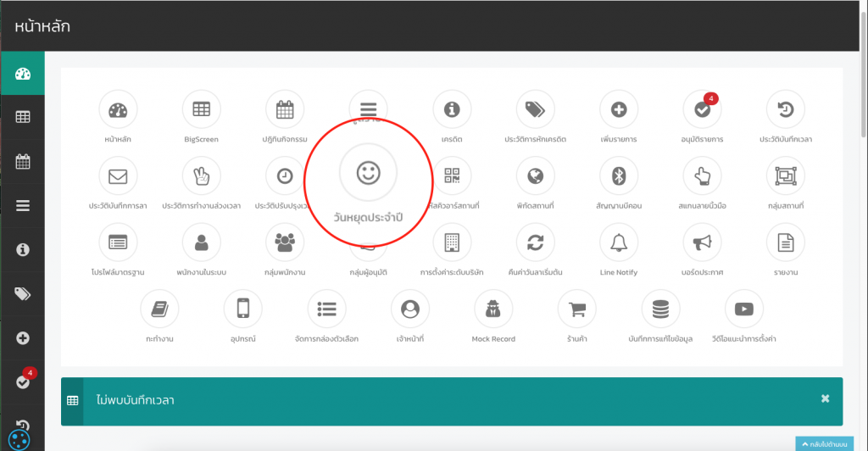Open ประวัติบันทึกการลา envelope icon

click(x=118, y=176)
